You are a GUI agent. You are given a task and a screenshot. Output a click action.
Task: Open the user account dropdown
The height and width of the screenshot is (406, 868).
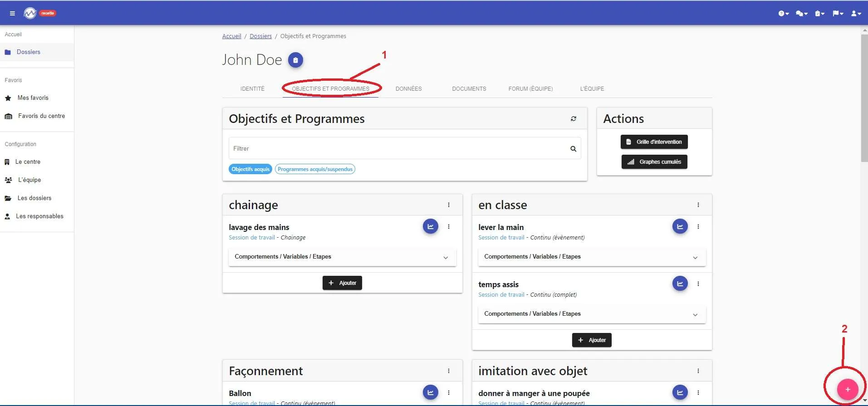(x=856, y=14)
